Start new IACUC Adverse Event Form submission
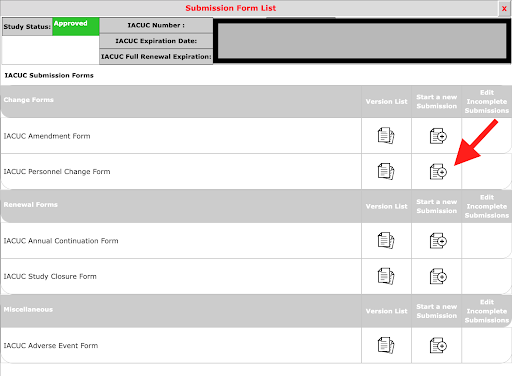This screenshot has width=512, height=376. (438, 345)
